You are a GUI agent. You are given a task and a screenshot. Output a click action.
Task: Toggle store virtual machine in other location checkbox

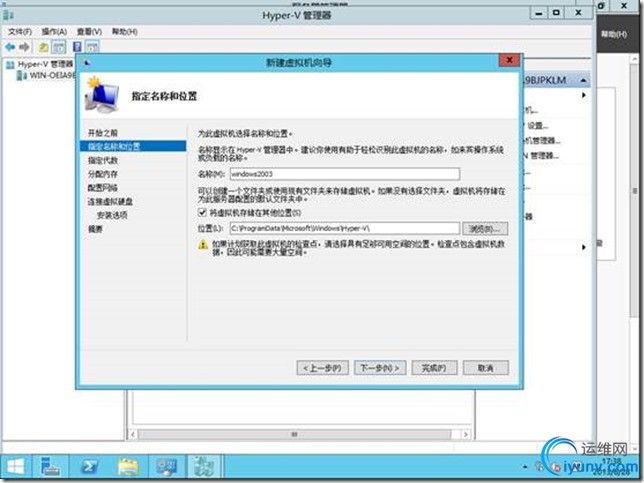pyautogui.click(x=202, y=212)
